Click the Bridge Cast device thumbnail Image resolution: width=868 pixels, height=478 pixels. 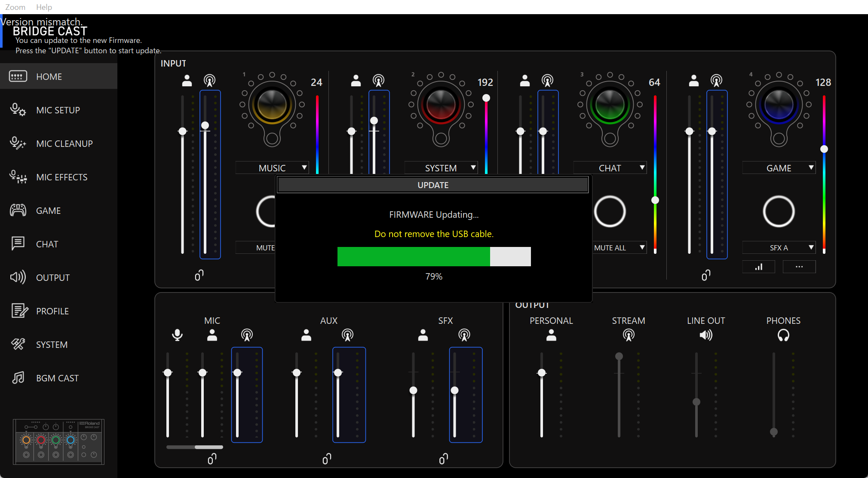58,442
